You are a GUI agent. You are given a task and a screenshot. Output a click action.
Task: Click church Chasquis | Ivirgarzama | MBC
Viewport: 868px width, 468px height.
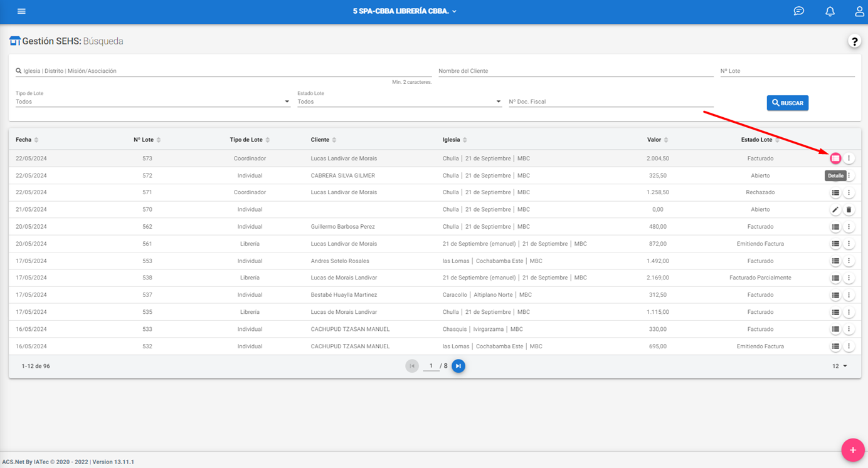pos(482,329)
